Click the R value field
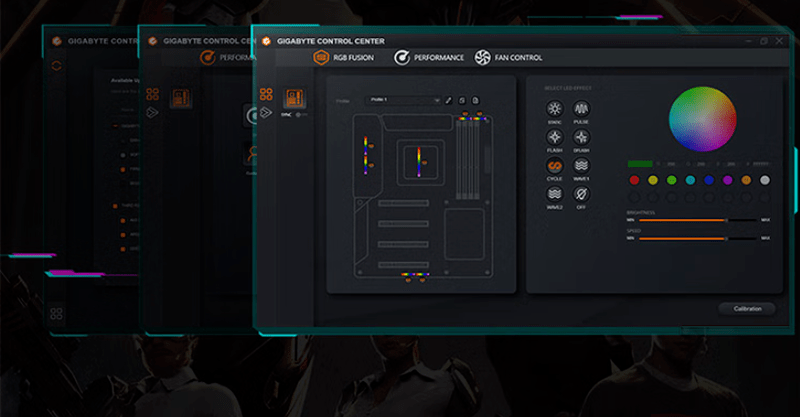 tap(671, 164)
